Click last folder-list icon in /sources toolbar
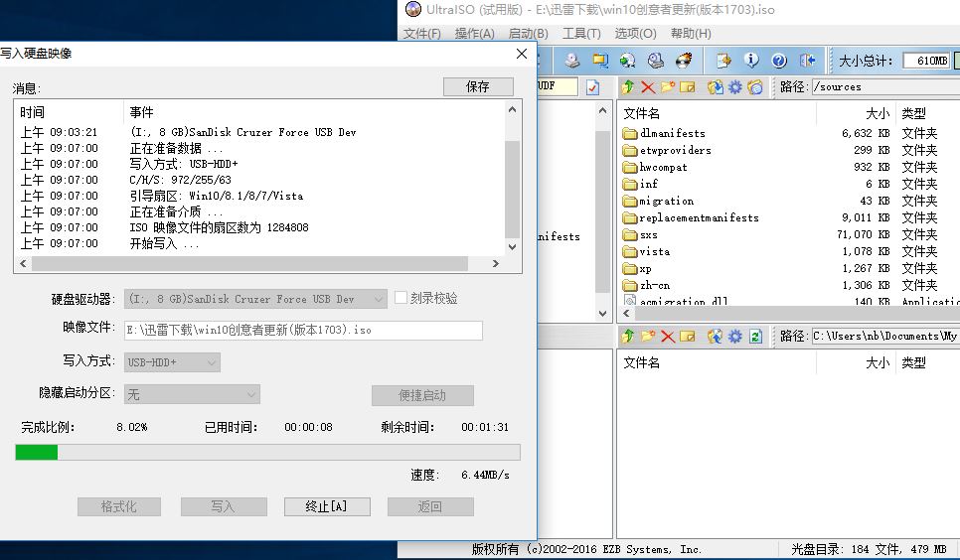The image size is (960, 560). (755, 87)
